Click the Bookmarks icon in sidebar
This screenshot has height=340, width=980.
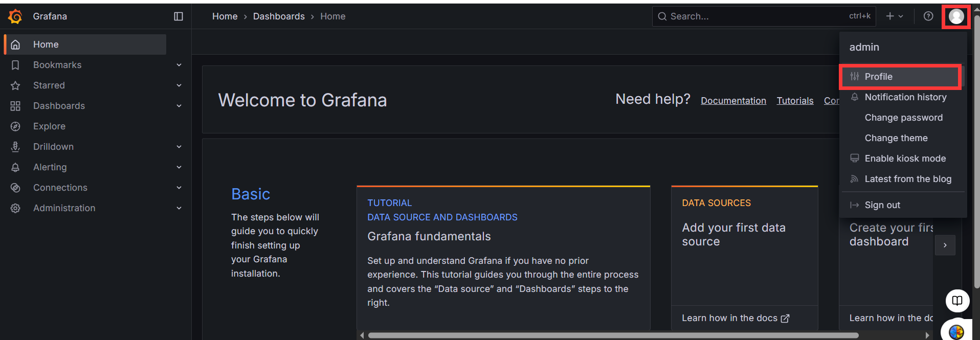click(x=15, y=65)
